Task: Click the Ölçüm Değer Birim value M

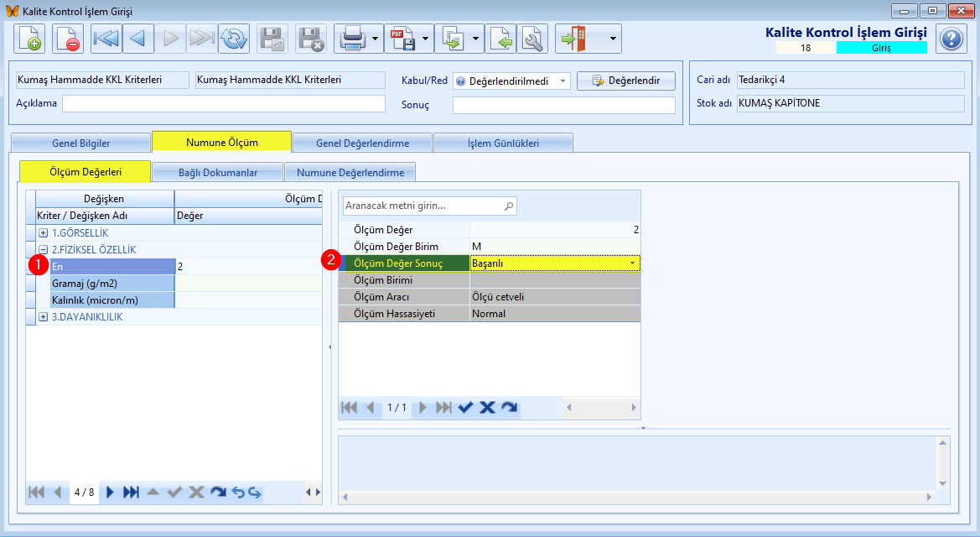Action: point(555,247)
